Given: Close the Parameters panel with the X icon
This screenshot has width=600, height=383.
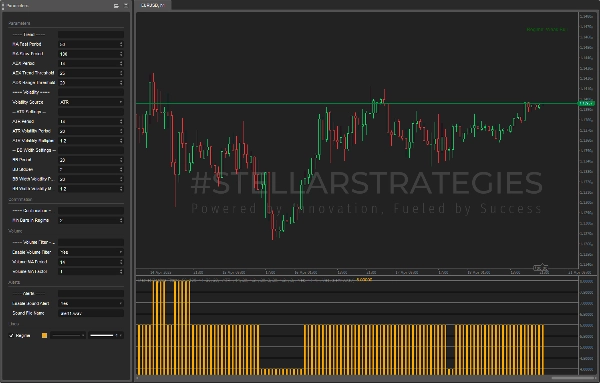Looking at the screenshot, I should pos(126,6).
